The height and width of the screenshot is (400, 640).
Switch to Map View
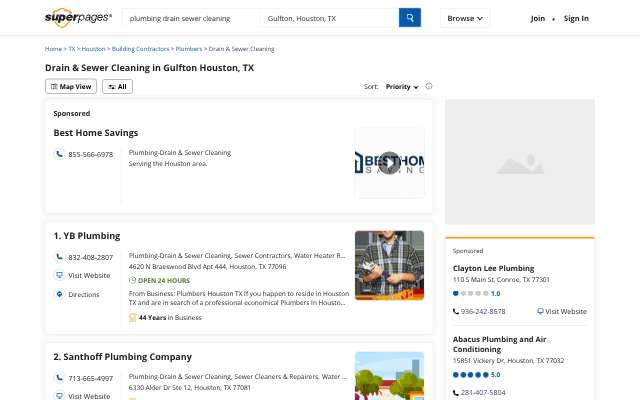click(x=71, y=87)
